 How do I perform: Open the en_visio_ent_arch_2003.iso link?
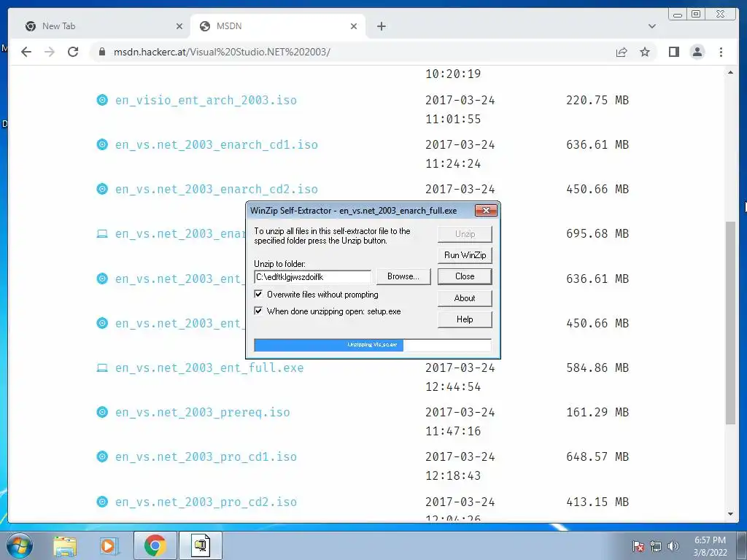coord(206,101)
